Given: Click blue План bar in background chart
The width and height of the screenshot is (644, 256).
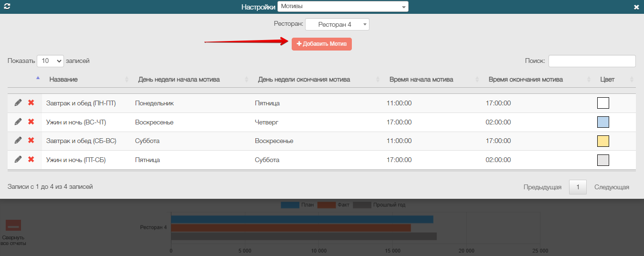Looking at the screenshot, I should point(302,219).
